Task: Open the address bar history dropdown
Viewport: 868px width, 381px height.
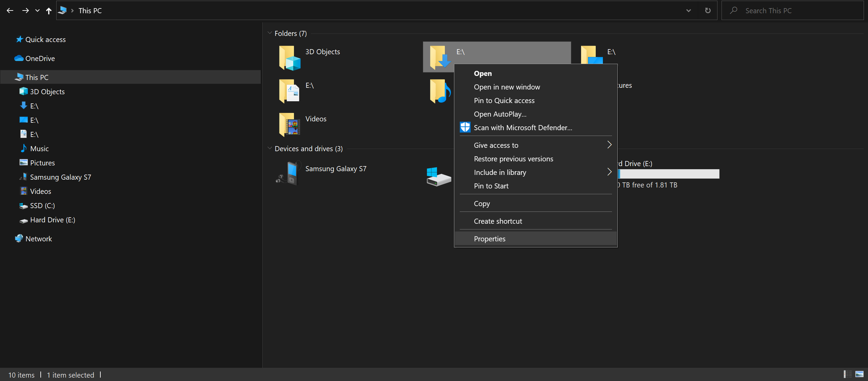Action: point(688,10)
